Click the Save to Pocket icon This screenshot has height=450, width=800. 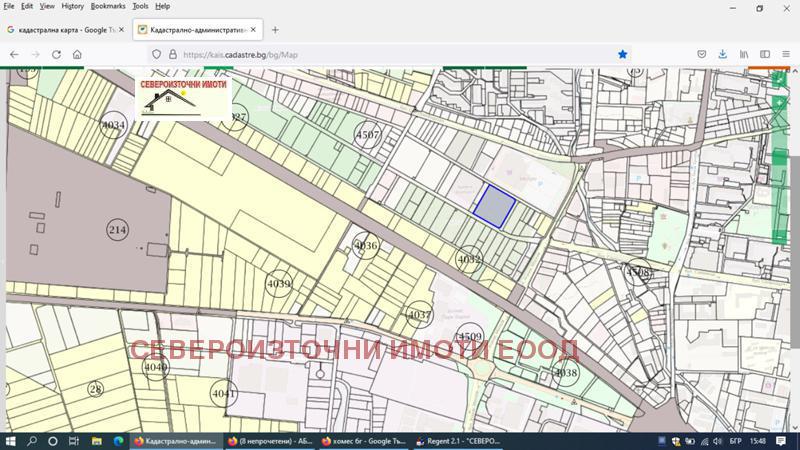(x=701, y=54)
